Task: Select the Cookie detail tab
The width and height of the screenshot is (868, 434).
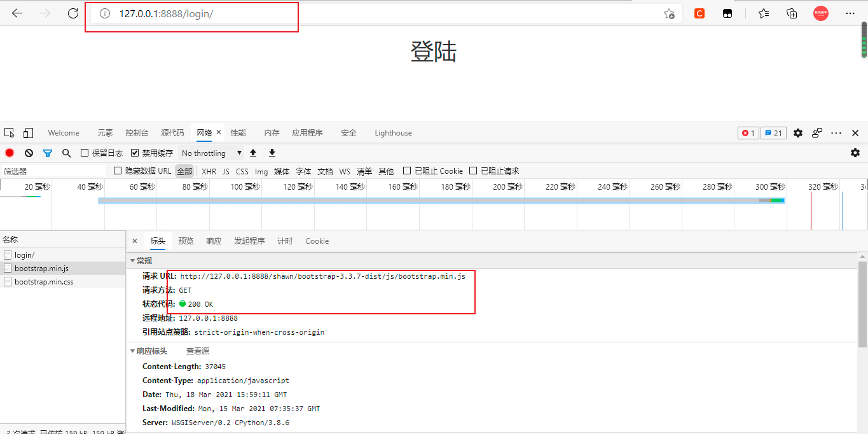Action: click(317, 241)
